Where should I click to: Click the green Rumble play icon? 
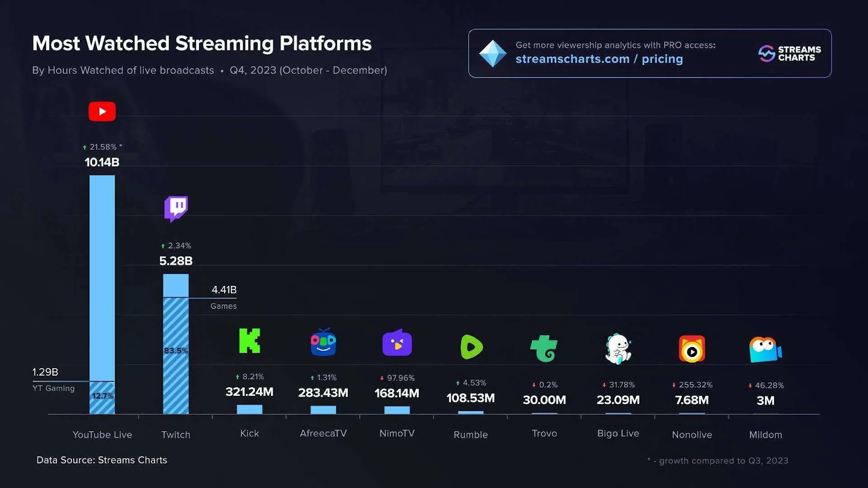pos(471,347)
